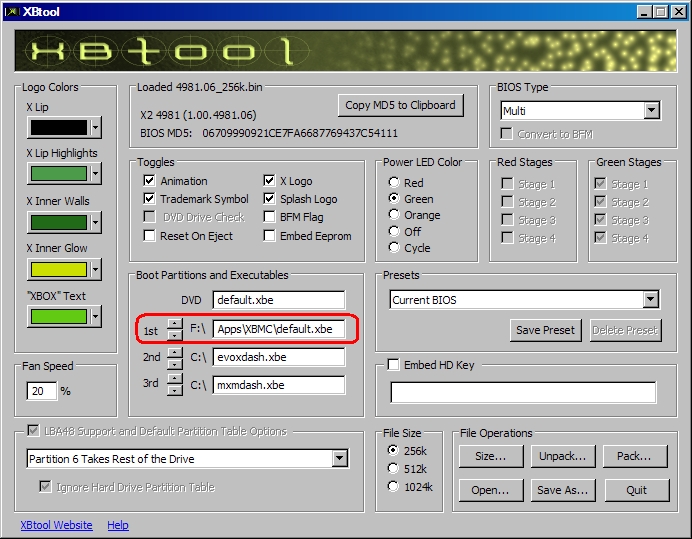The width and height of the screenshot is (692, 539).
Task: Click 2nd partition down spinner arrow
Action: [175, 363]
